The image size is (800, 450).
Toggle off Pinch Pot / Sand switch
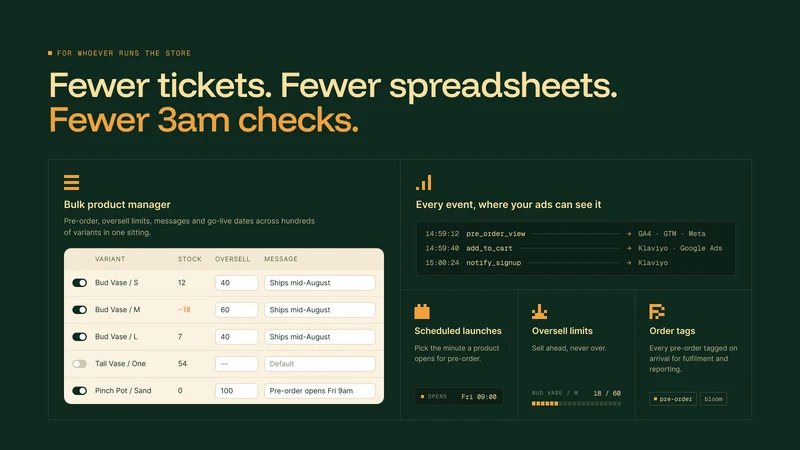point(80,391)
